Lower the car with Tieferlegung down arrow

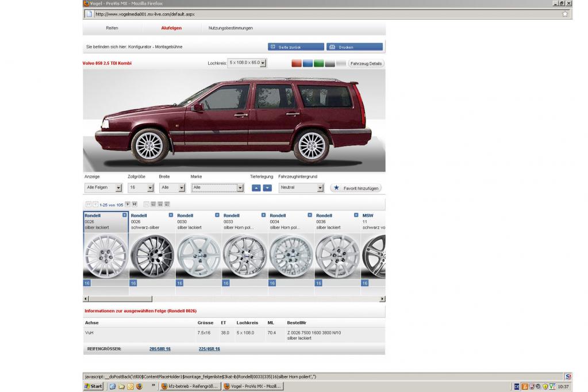(x=267, y=188)
